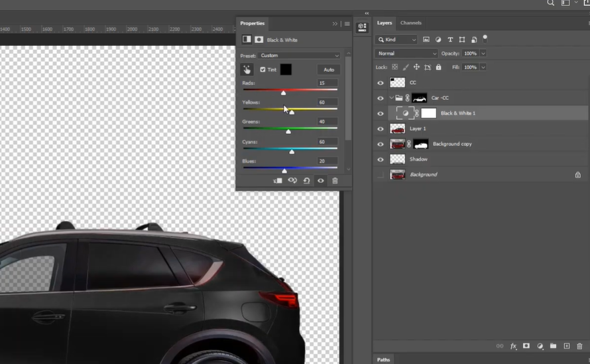Screen dimensions: 590x364
Task: Prevent auto-nesting artboard lock icon
Action: point(428,68)
